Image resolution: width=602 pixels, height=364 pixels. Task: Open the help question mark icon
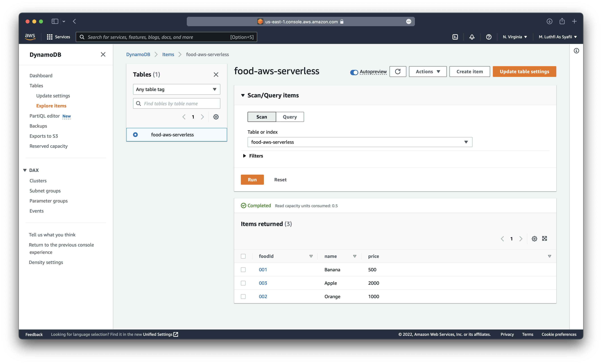tap(489, 37)
